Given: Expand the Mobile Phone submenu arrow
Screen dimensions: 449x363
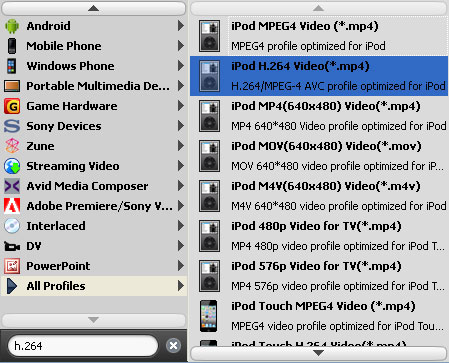Looking at the screenshot, I should point(181,46).
